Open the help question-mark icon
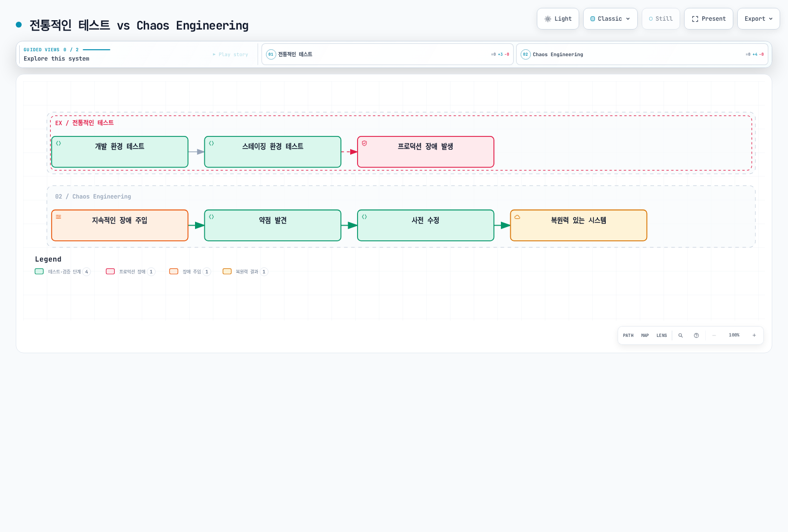The width and height of the screenshot is (788, 532). coord(696,335)
